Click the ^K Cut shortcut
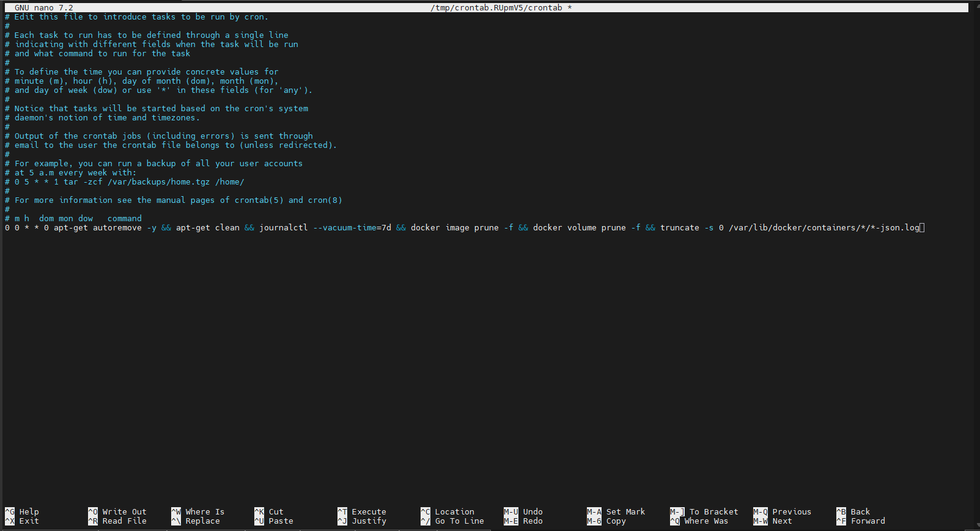The width and height of the screenshot is (980, 531). click(269, 512)
